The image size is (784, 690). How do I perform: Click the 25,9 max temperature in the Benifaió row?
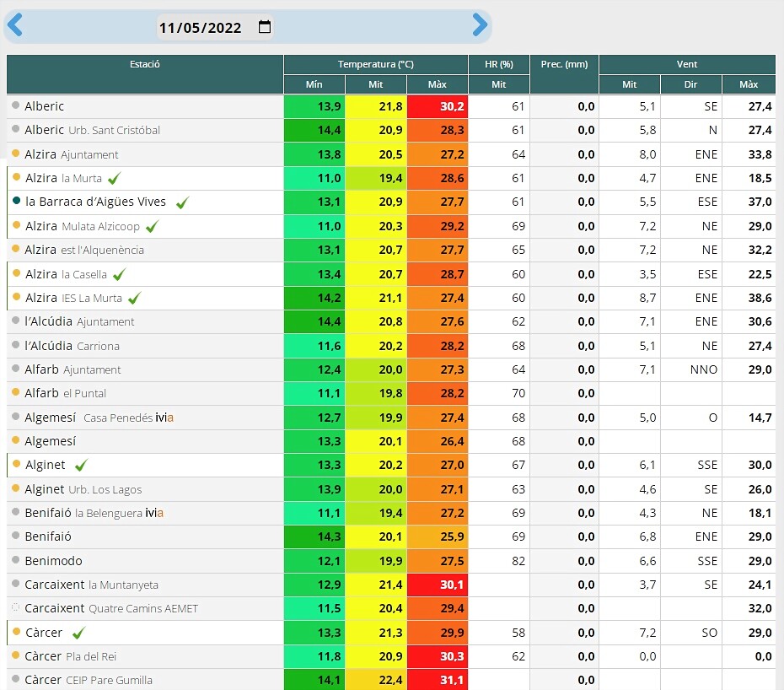pos(438,536)
